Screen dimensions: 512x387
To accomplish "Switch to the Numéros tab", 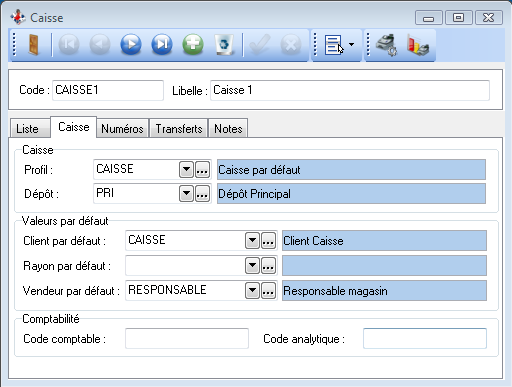I will pos(122,128).
